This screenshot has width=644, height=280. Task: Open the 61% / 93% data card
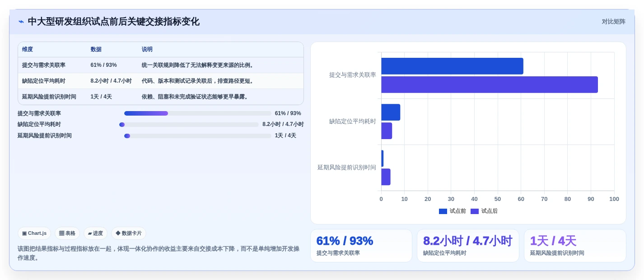tap(361, 246)
